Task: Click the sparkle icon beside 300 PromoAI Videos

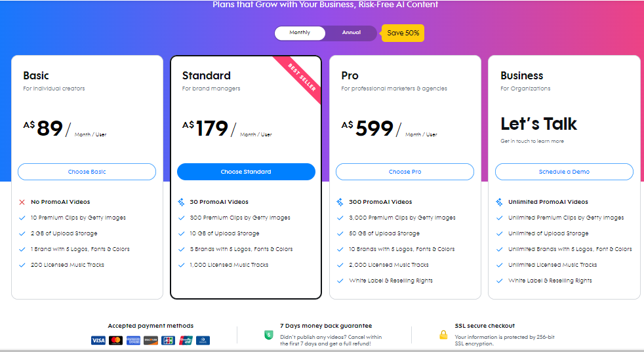Action: [340, 202]
